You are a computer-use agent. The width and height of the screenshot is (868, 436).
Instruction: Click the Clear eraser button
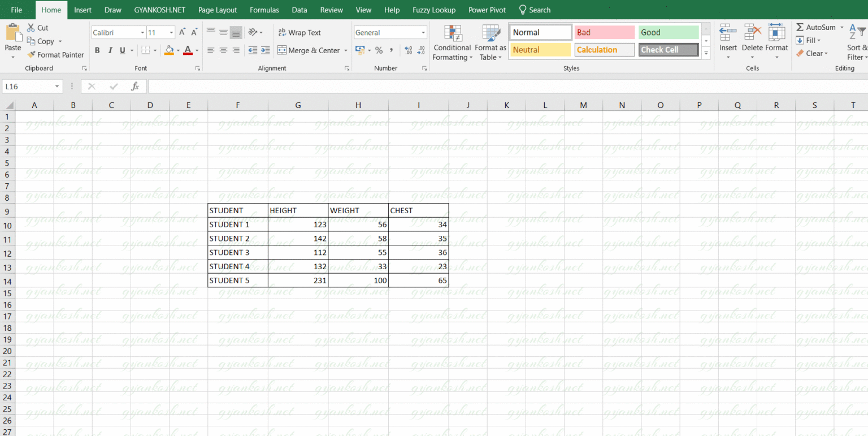pyautogui.click(x=811, y=54)
